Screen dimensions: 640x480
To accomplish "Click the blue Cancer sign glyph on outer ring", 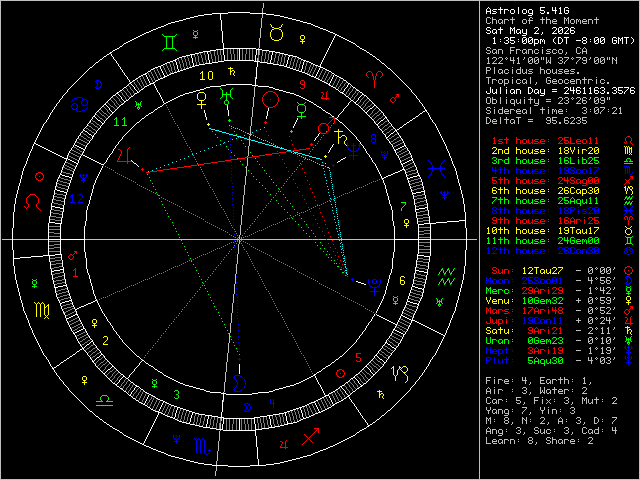I will pos(79,104).
